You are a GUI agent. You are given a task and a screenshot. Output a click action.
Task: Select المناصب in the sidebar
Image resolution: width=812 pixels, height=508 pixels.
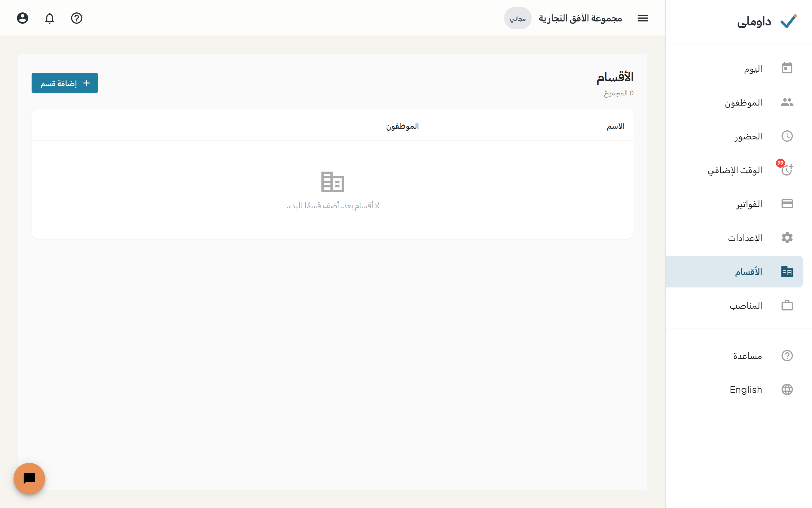734,305
